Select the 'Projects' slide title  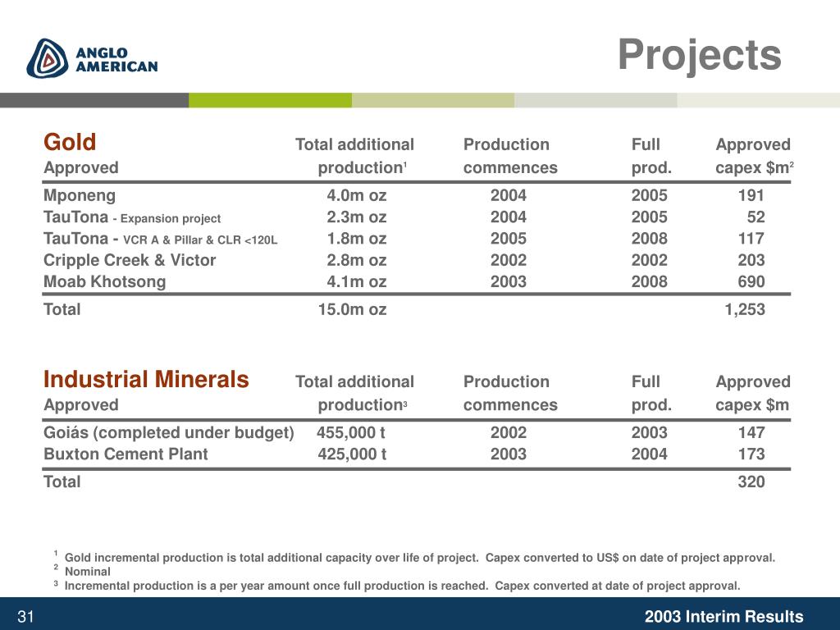tap(700, 55)
